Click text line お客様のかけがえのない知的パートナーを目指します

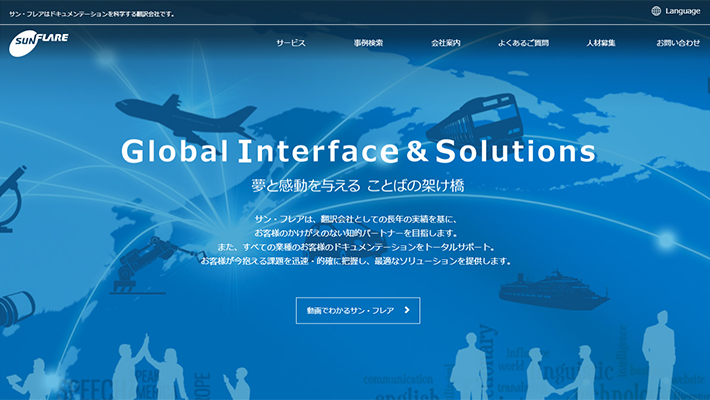pos(356,233)
